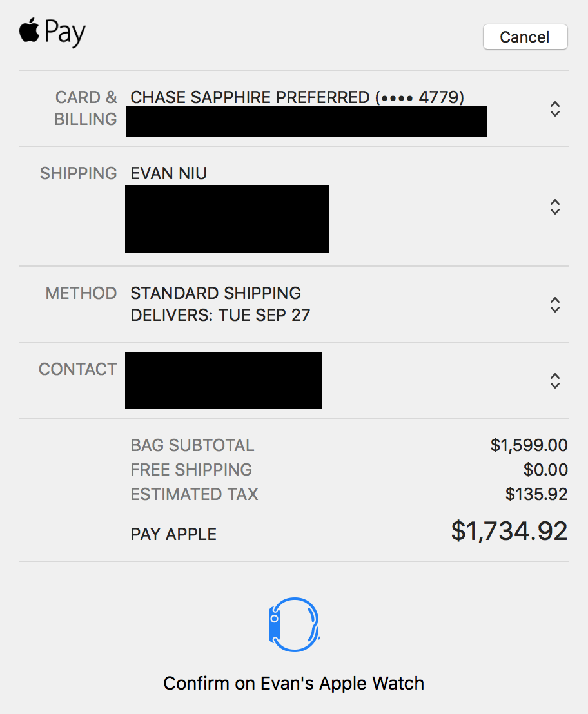Expand the contact selector arrows

[554, 381]
